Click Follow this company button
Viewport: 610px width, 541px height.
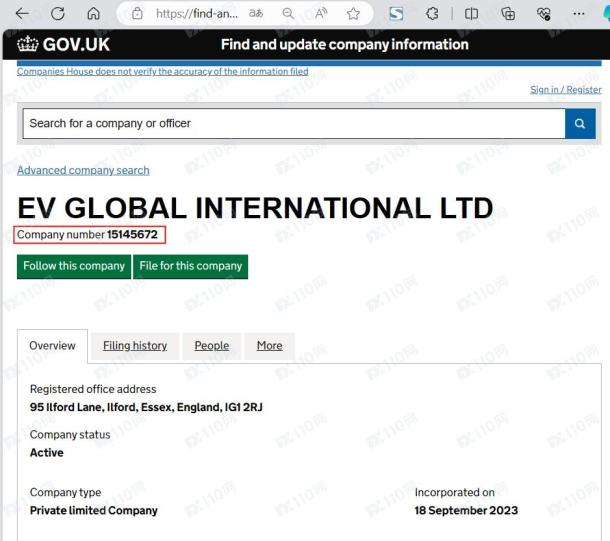point(74,266)
